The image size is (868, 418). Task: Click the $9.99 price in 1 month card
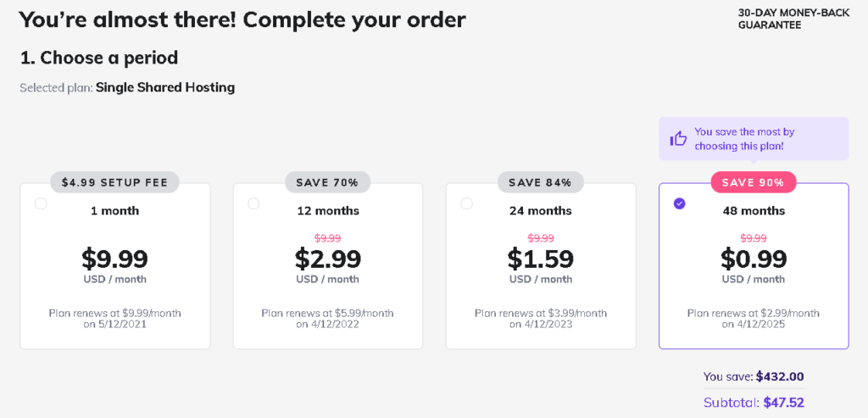(114, 259)
